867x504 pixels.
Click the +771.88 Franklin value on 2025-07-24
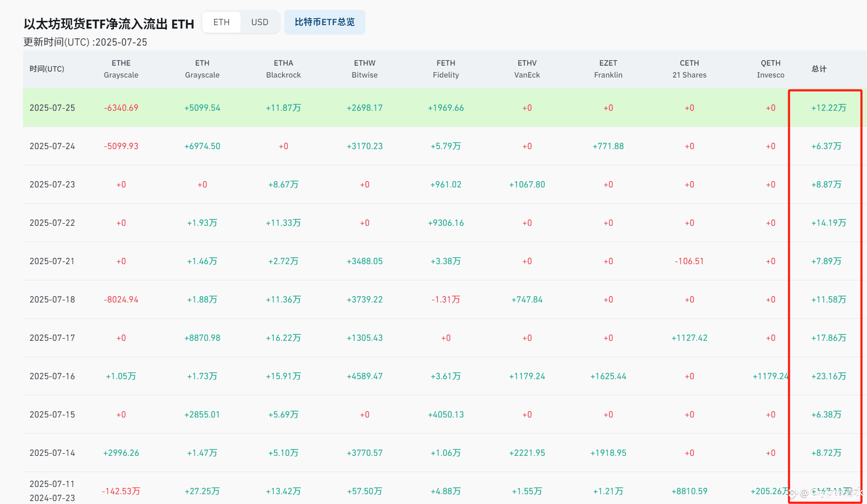click(x=608, y=146)
